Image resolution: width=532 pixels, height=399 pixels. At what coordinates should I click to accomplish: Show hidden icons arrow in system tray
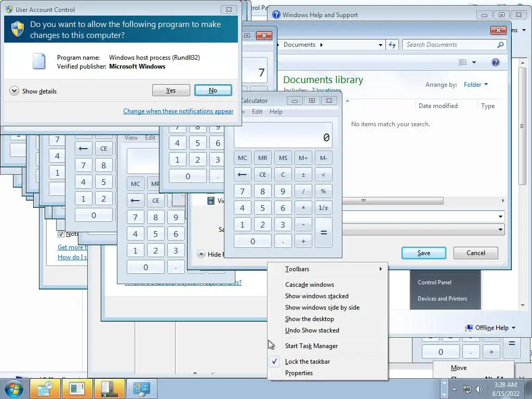point(454,389)
